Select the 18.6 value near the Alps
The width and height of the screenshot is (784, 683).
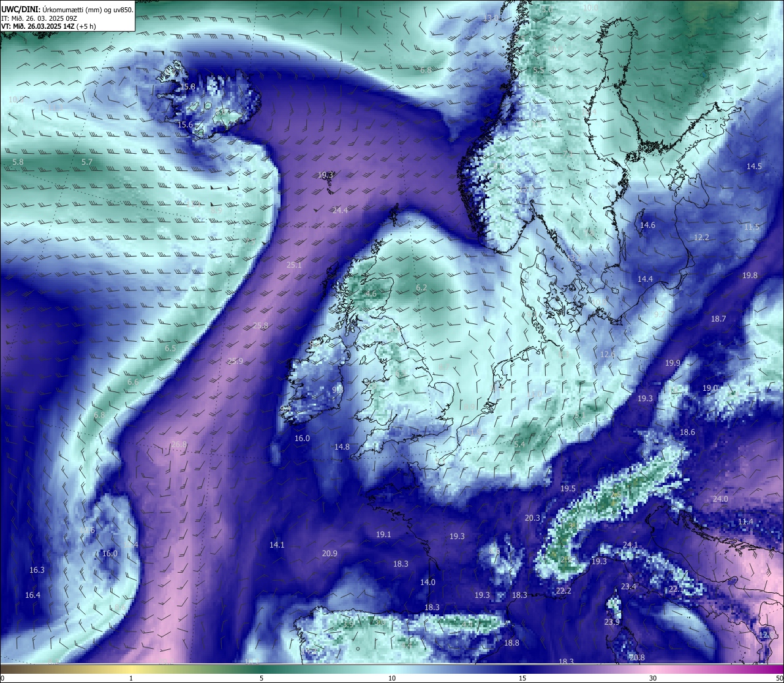(x=687, y=432)
